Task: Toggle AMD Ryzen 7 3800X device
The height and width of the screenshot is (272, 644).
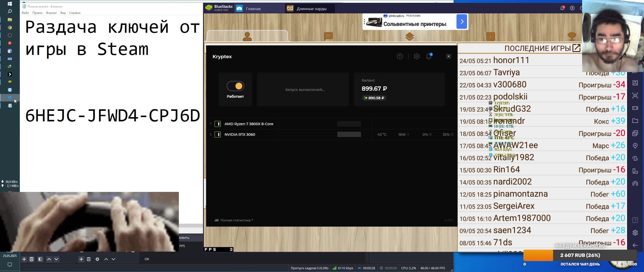Action: coord(218,124)
